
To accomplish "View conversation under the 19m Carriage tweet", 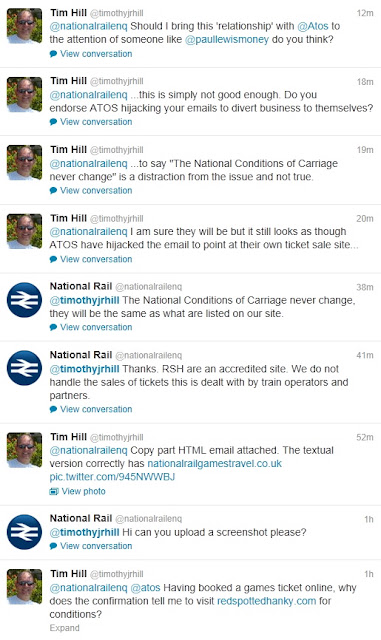I will (96, 191).
